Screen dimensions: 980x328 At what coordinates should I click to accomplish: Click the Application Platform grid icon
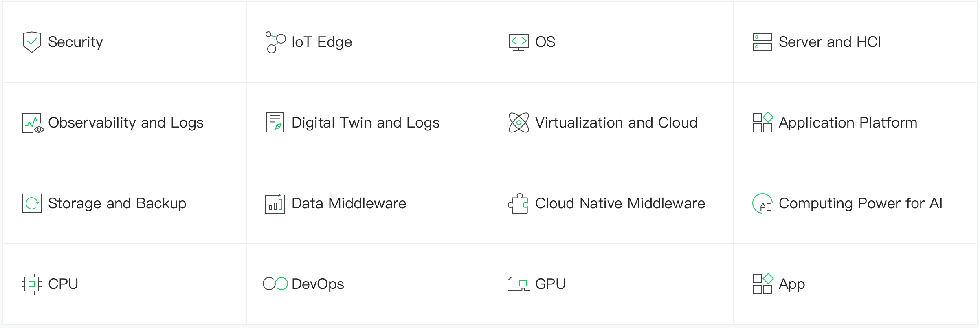(762, 122)
